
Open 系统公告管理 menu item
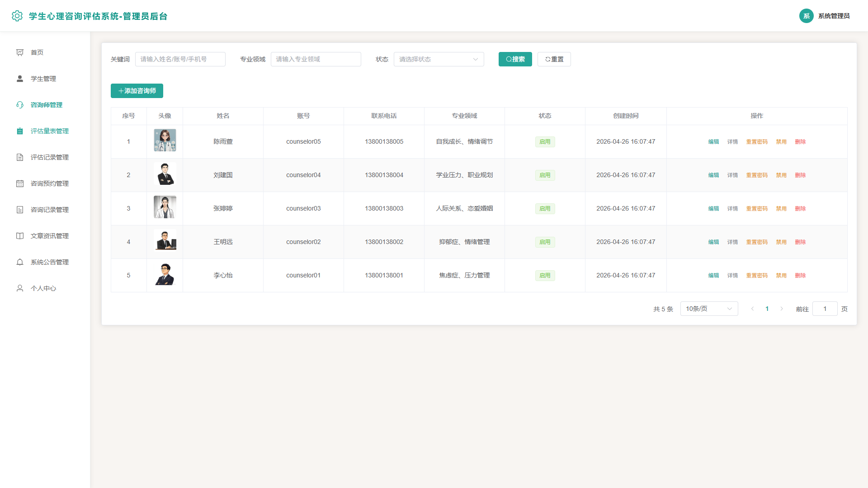(x=50, y=262)
